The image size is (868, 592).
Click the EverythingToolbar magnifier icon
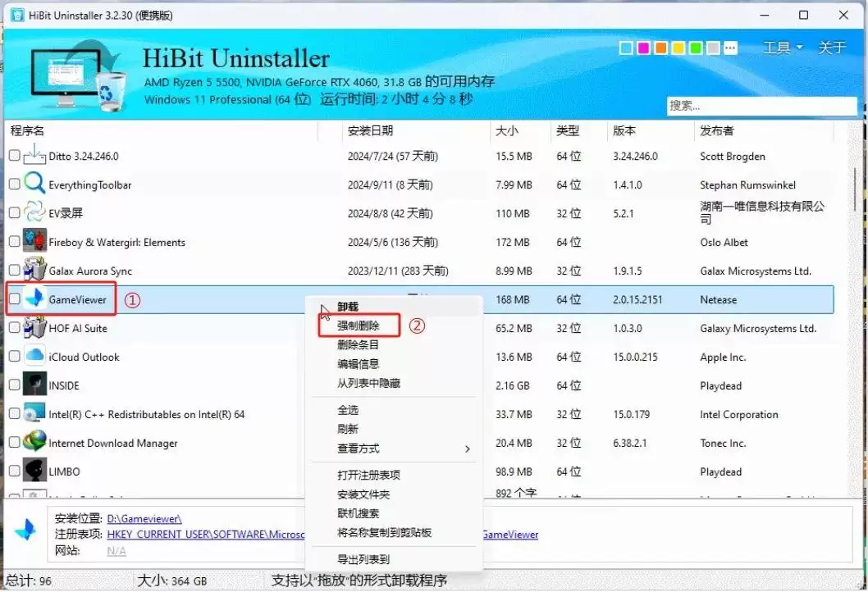[34, 184]
